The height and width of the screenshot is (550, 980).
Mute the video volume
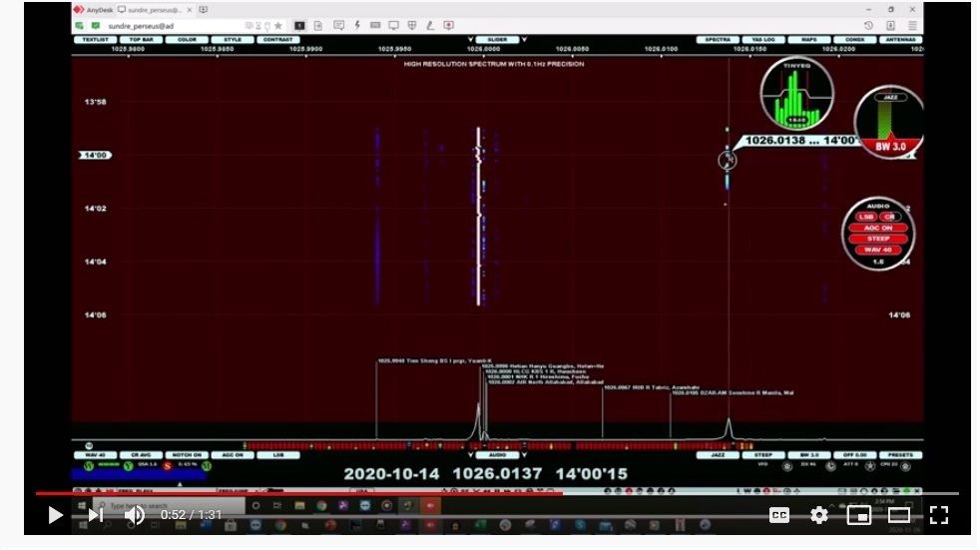click(135, 515)
